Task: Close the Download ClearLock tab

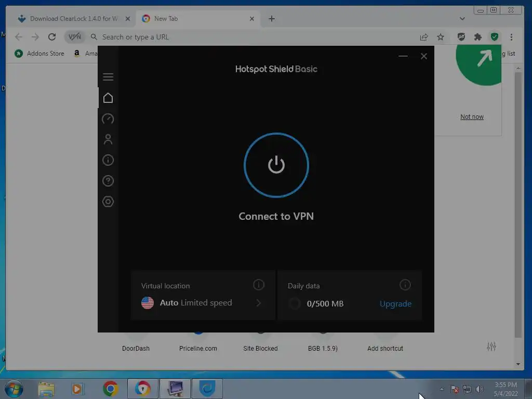Action: [128, 19]
